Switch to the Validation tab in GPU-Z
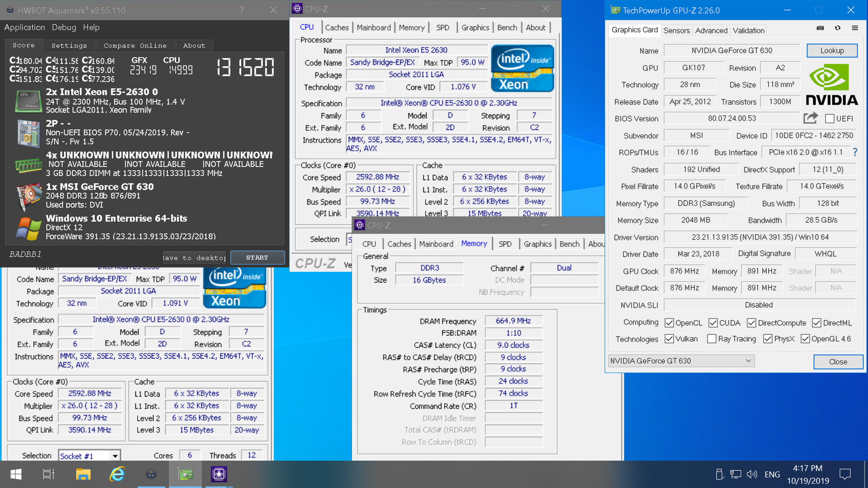 point(749,31)
